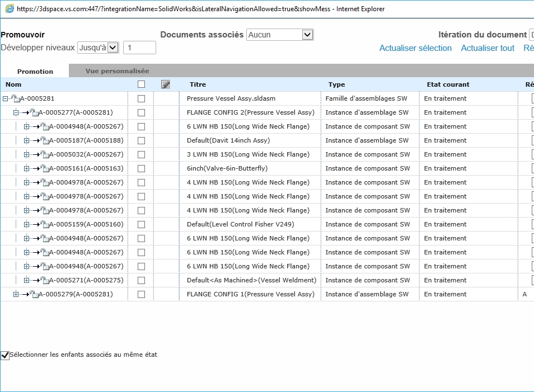The height and width of the screenshot is (392, 534).
Task: Click the title Default<As Machined>(Vessel Weldment)
Action: (x=251, y=280)
